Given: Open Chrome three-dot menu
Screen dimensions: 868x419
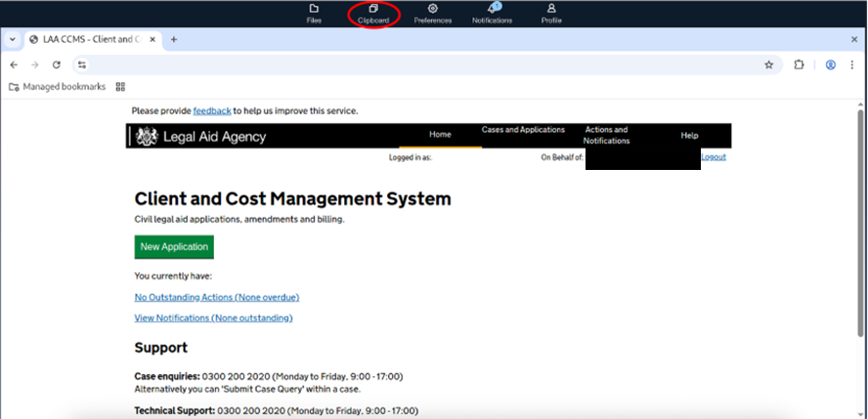Looking at the screenshot, I should [x=852, y=64].
